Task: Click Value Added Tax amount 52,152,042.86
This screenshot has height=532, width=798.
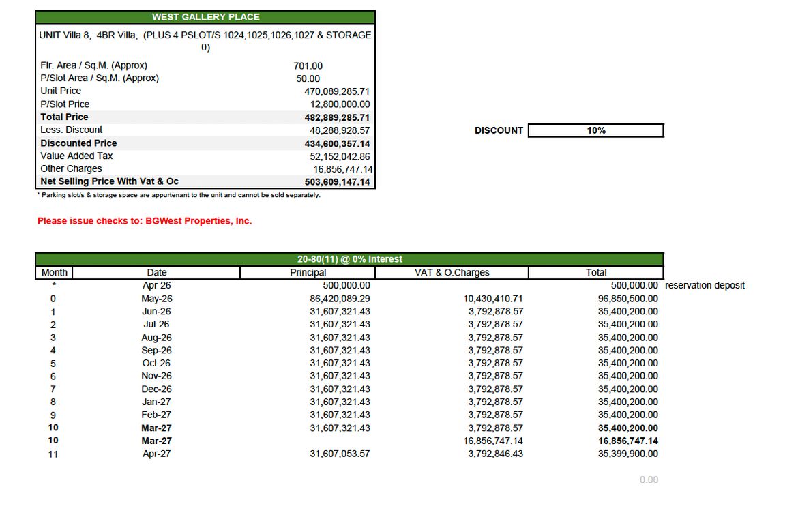Action: pos(340,156)
